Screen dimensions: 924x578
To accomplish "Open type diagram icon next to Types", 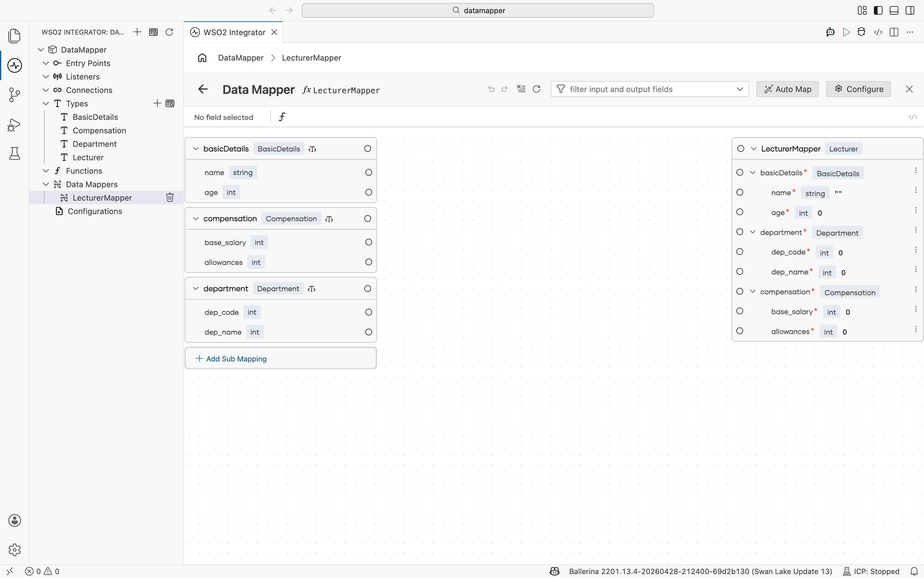I will [x=170, y=103].
